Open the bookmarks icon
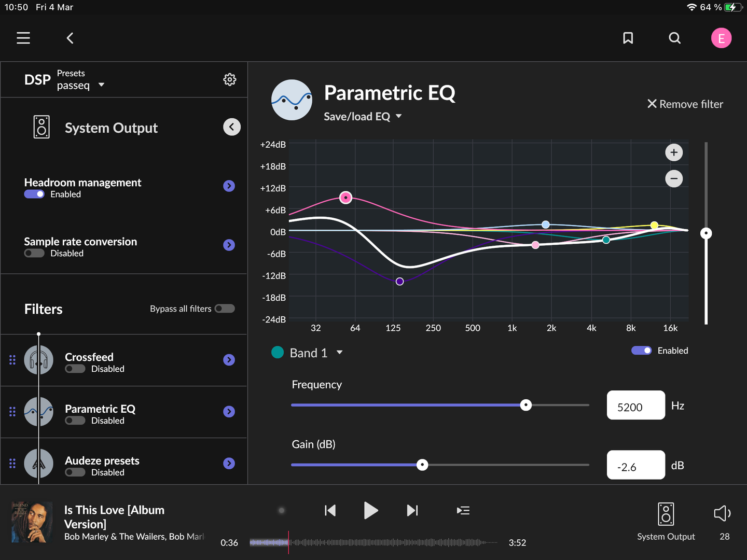The image size is (747, 560). [628, 38]
